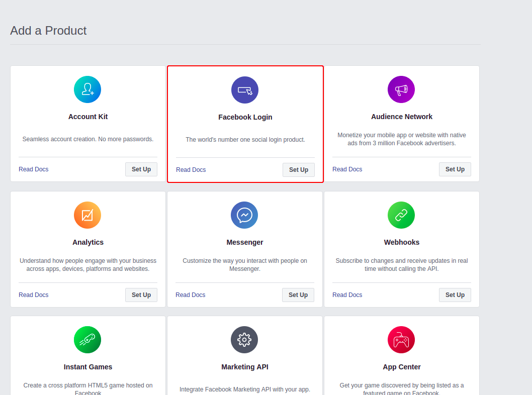Screen dimensions: 532x395
Task: Click the Account Kit product icon
Action: coord(87,89)
